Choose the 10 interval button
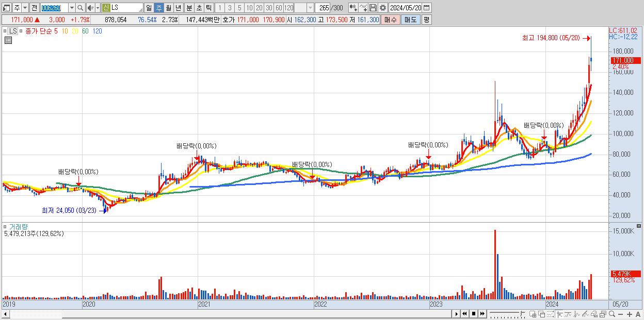Image resolution: width=644 pixels, height=320 pixels. pos(249,8)
